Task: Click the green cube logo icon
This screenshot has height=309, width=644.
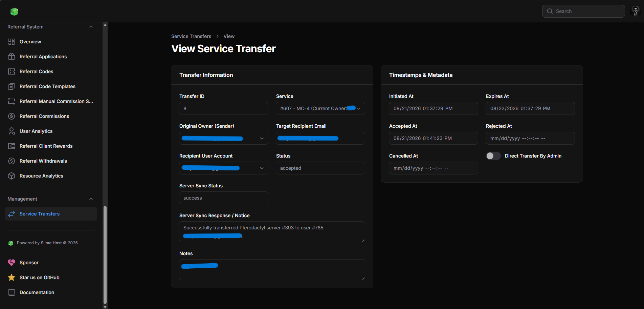Action: (14, 12)
